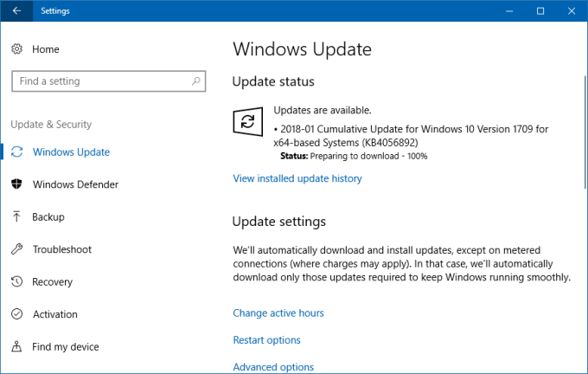The image size is (588, 374).
Task: Click the large update status refresh icon
Action: [248, 121]
